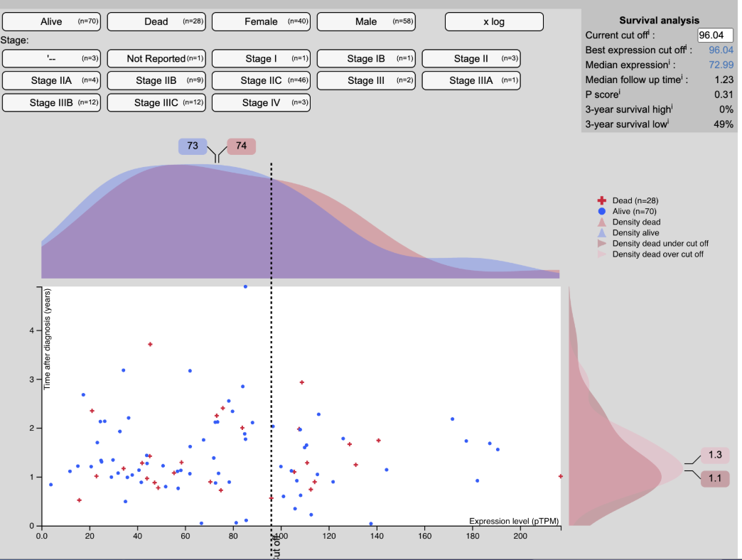
Task: Filter by Stage IV
Action: 262,102
